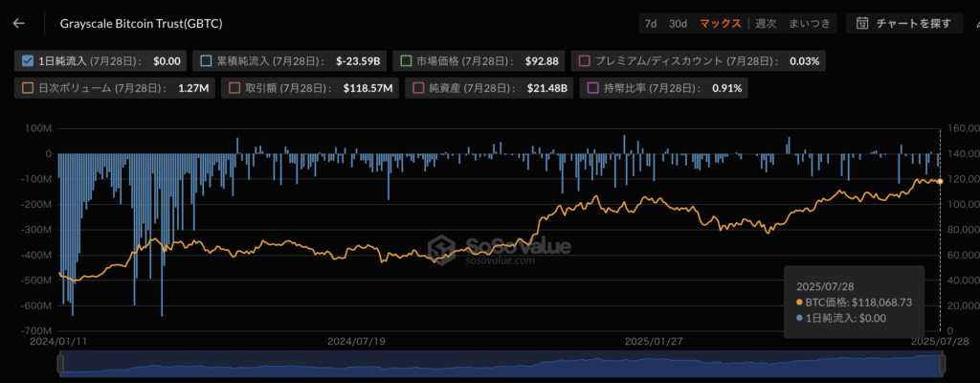Click the $-23.59B cumulative inflow value
The image size is (980, 383).
click(359, 61)
